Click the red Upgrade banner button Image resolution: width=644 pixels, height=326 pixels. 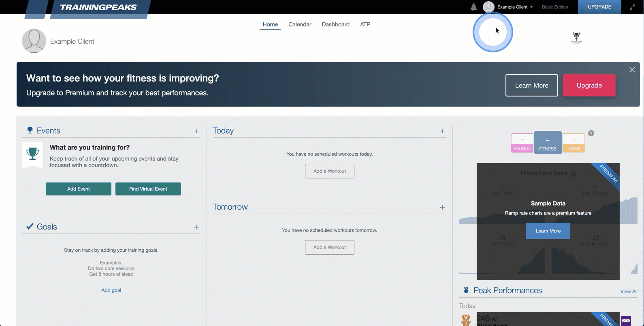point(589,85)
